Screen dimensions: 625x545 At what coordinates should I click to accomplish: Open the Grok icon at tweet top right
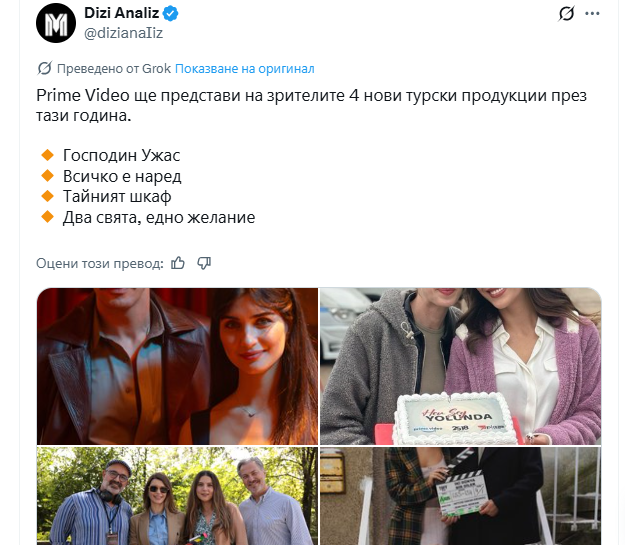[x=566, y=14]
